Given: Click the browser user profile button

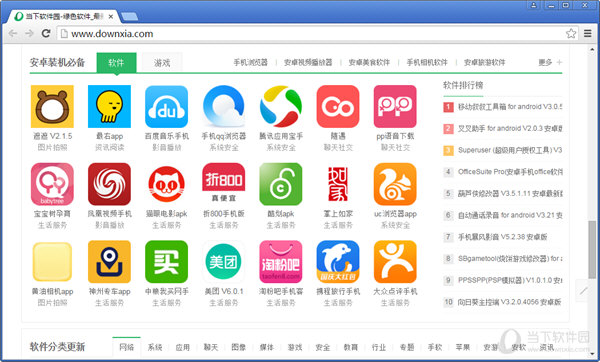Looking at the screenshot, I should (x=533, y=5).
